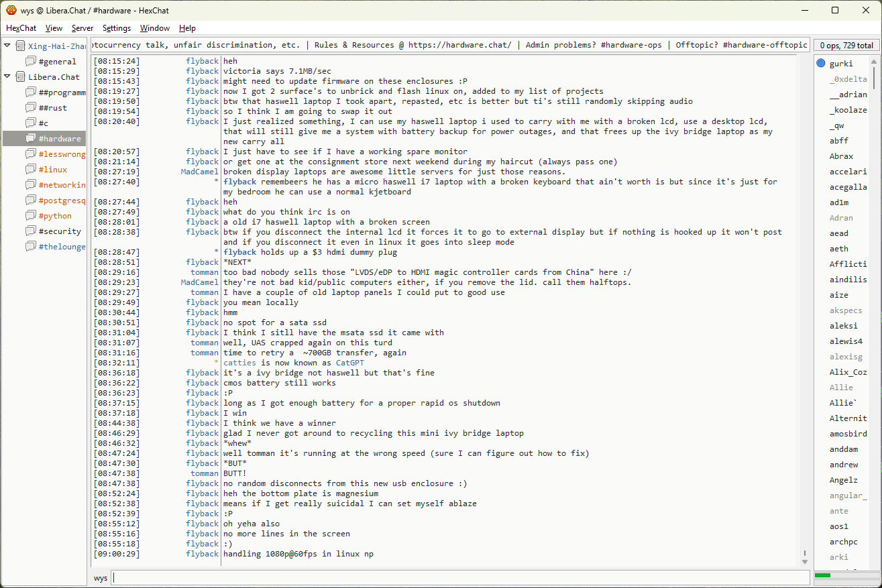The image size is (882, 588).
Task: Click the chat scrollbar down arrow
Action: point(805,561)
